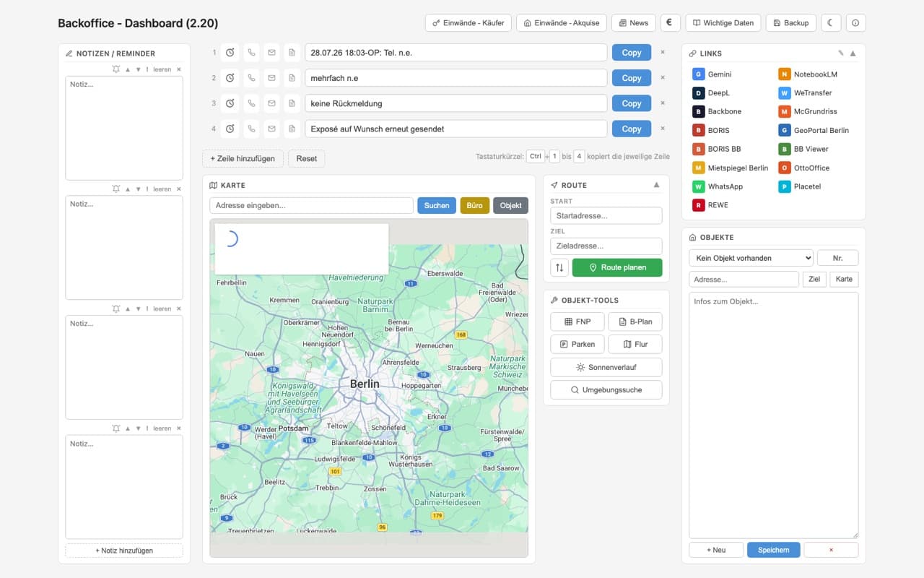Focus the 'Infos zum Objekt...' textarea

(774, 415)
